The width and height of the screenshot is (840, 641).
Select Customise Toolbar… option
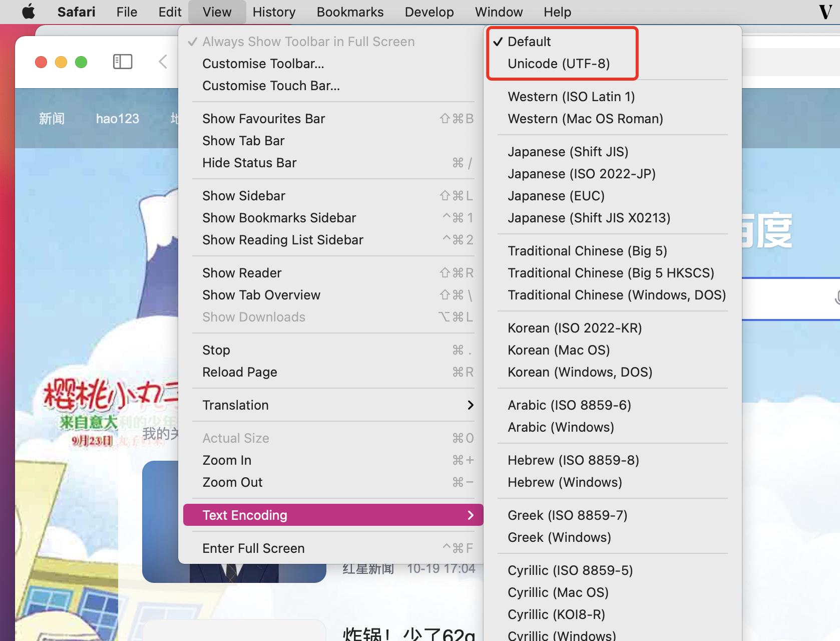[263, 64]
